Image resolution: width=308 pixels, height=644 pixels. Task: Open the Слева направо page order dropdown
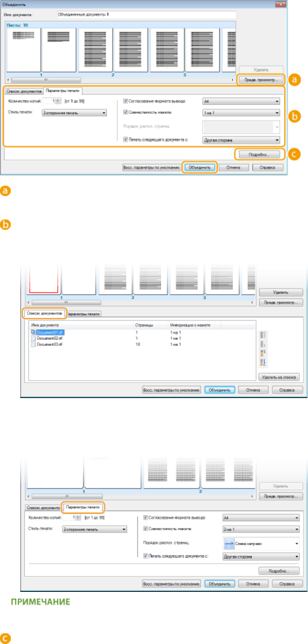click(261, 543)
